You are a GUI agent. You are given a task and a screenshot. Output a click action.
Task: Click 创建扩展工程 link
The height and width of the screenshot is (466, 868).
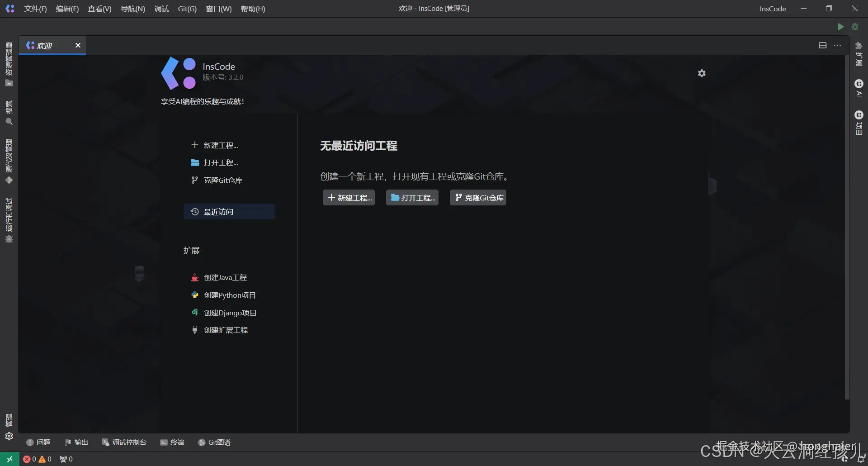pyautogui.click(x=220, y=330)
